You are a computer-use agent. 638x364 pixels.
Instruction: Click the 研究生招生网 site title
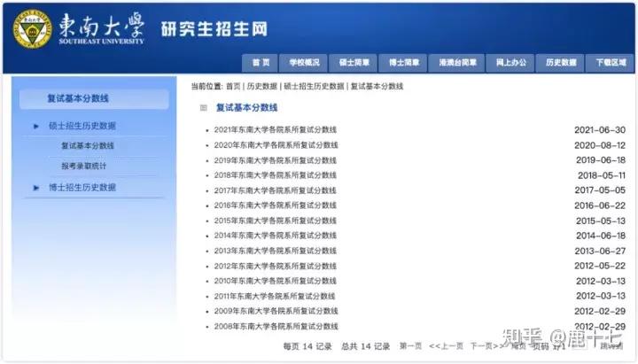coord(214,29)
